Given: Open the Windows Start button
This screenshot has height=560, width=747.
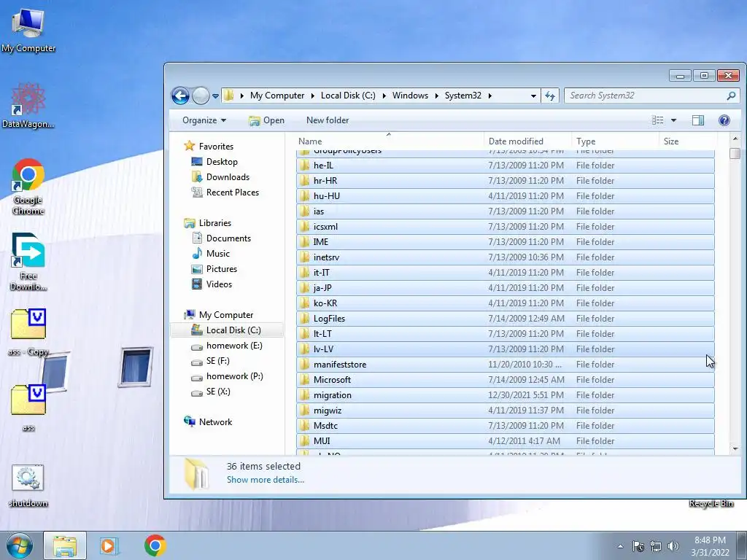Looking at the screenshot, I should coord(20,545).
